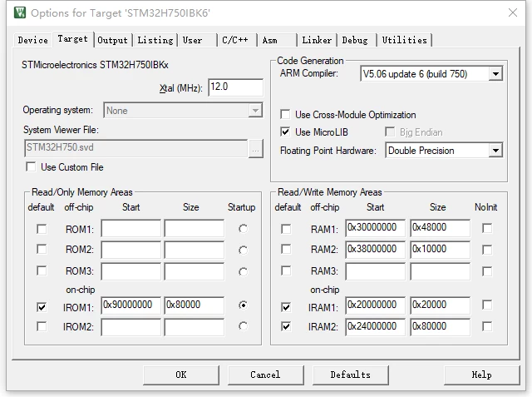This screenshot has width=532, height=397.
Task: Click the IRAM1 Start field 0x20000000
Action: pyautogui.click(x=376, y=305)
